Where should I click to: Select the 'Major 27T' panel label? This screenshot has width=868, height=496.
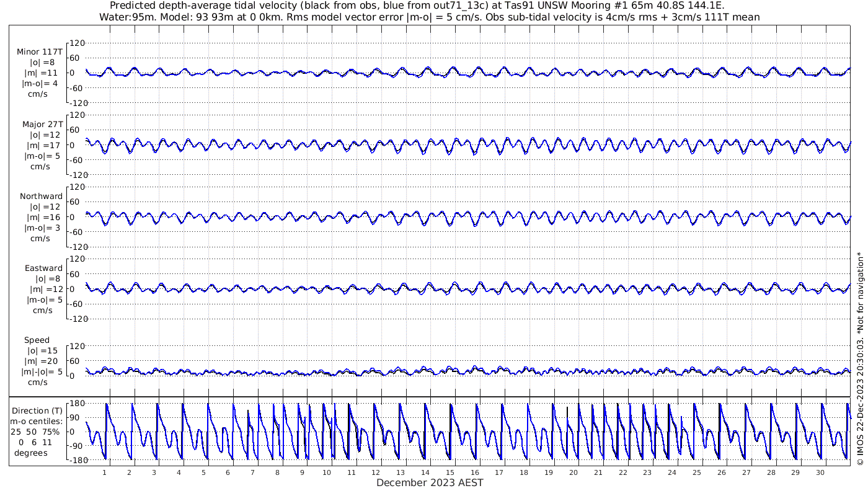pos(42,124)
